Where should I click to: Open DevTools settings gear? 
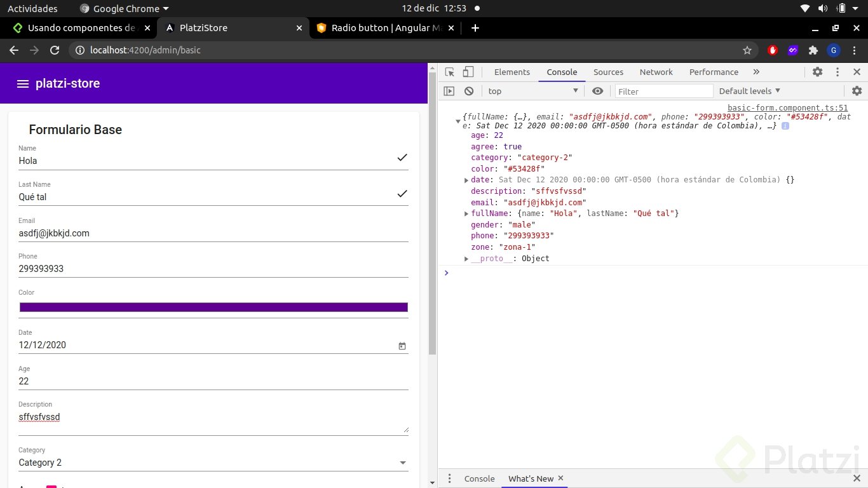click(x=817, y=72)
